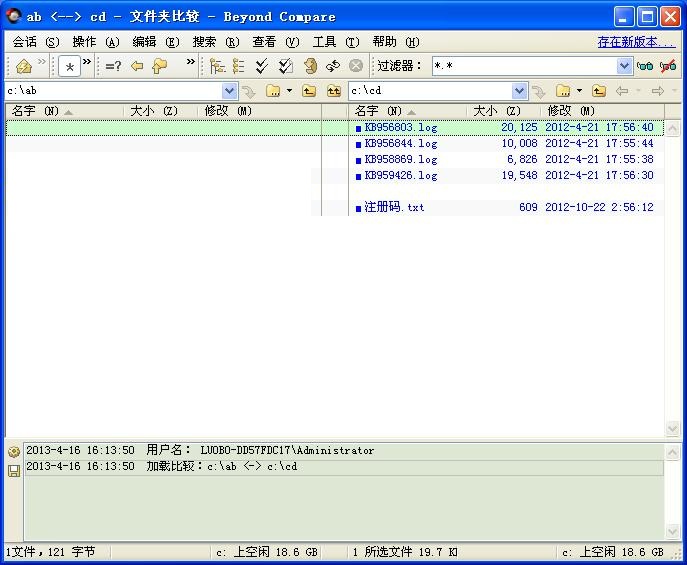687x565 pixels.
Task: Select the 注册码.txt file row
Action: coord(506,207)
